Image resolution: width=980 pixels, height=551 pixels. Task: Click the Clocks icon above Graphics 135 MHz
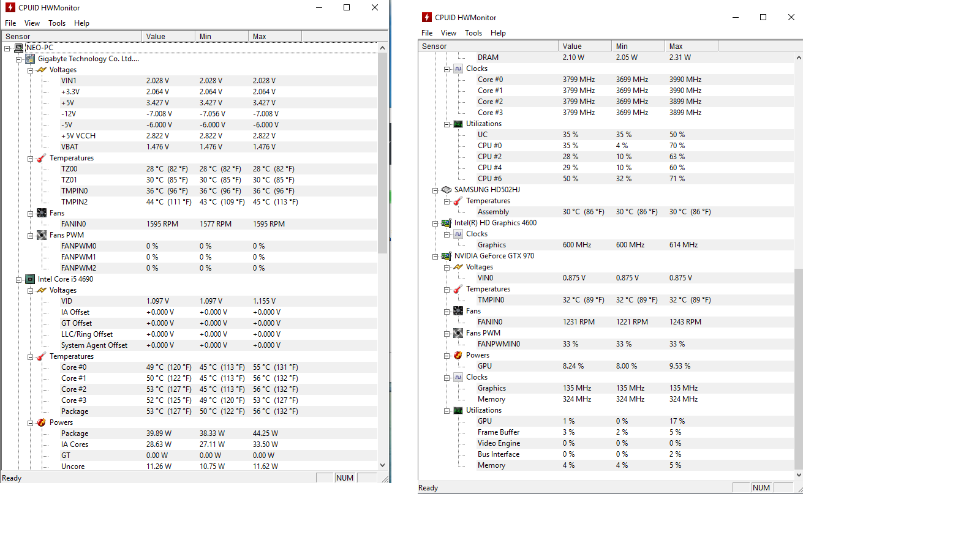(458, 377)
